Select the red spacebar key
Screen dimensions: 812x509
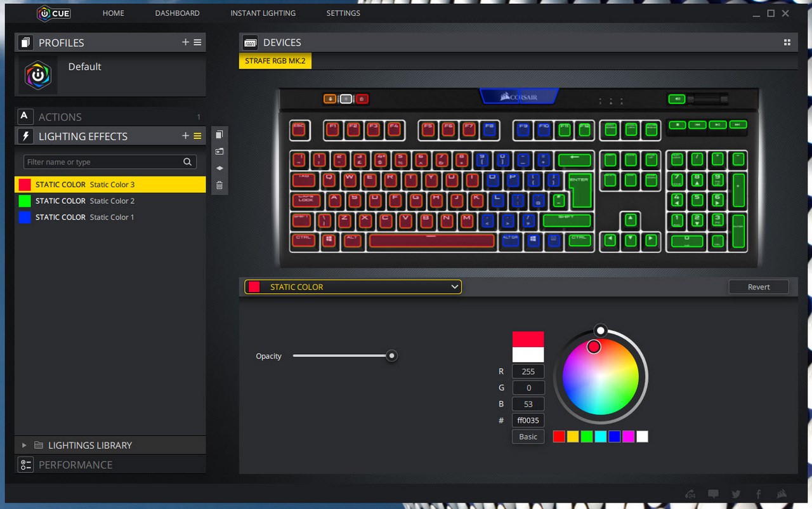point(431,241)
